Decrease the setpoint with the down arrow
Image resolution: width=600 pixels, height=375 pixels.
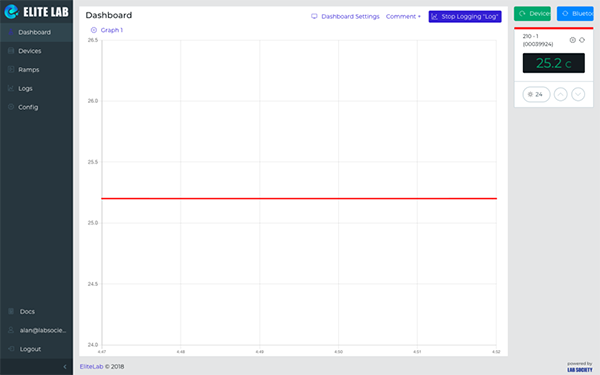coord(578,94)
